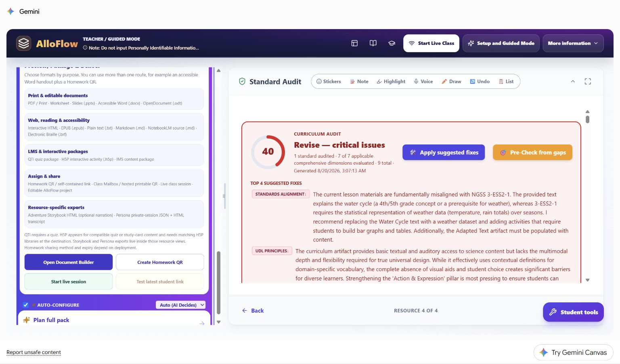Click the Plan full pack arrow icon
This screenshot has height=364, width=620.
tap(202, 323)
